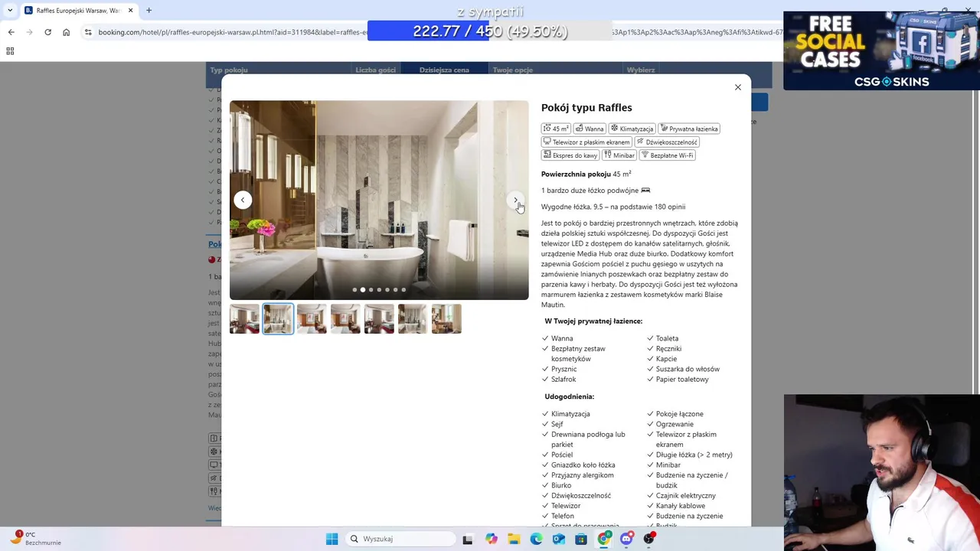
Task: Open the seventh room photo thumbnail
Action: (446, 319)
